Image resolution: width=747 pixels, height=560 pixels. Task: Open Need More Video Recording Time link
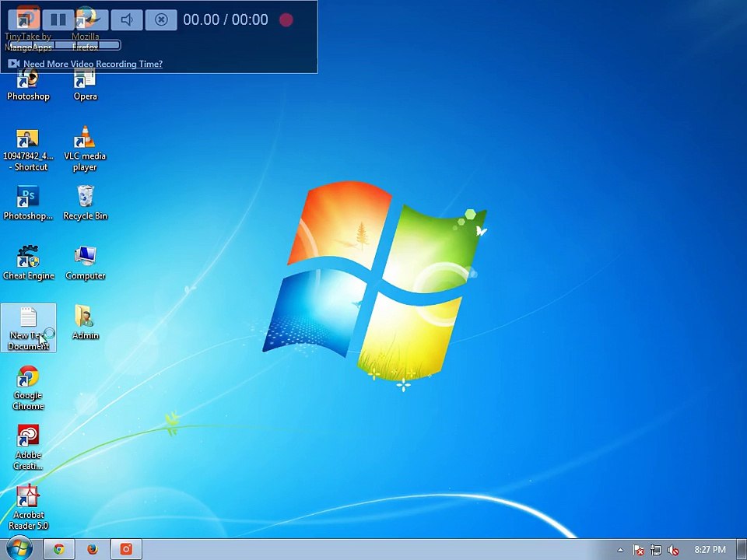(x=93, y=64)
